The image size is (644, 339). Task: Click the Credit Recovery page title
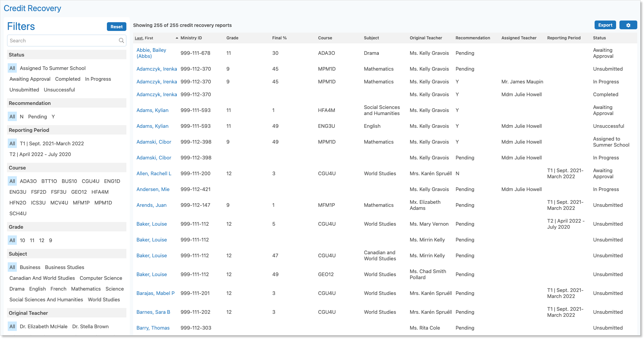point(32,8)
